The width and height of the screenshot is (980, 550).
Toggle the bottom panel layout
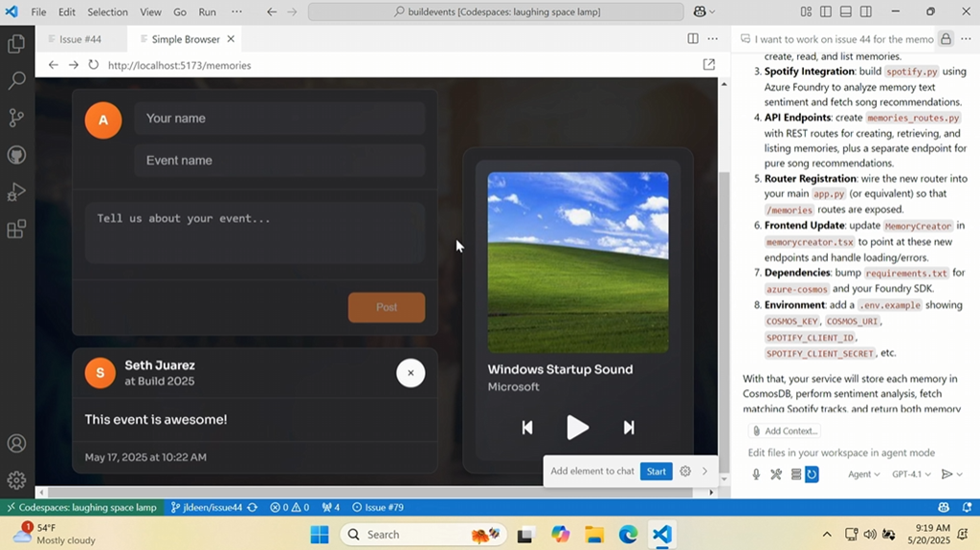pos(845,11)
